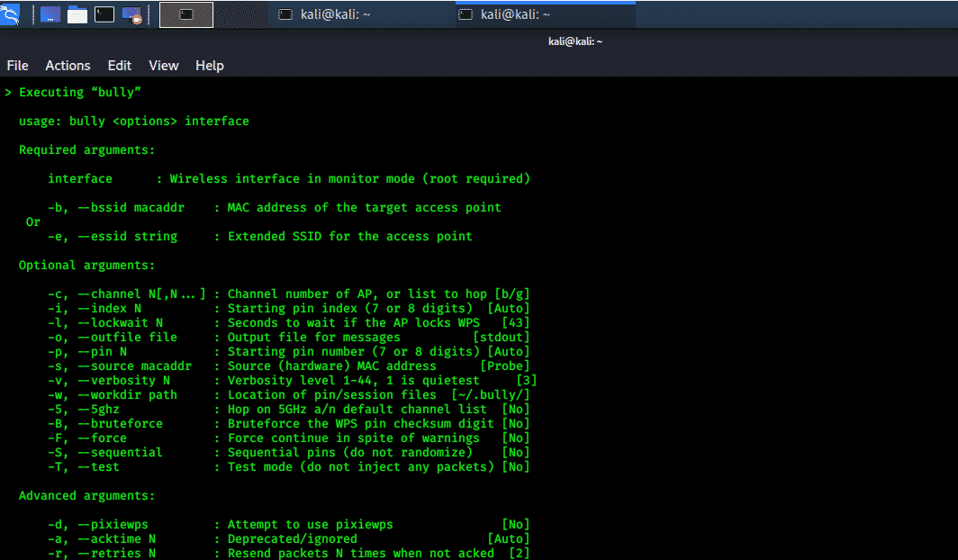958x560 pixels.
Task: Open the File menu
Action: [x=18, y=66]
